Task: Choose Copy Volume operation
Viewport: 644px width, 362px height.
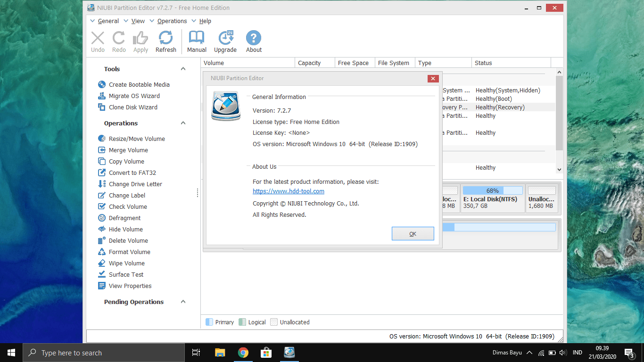Action: pyautogui.click(x=126, y=161)
